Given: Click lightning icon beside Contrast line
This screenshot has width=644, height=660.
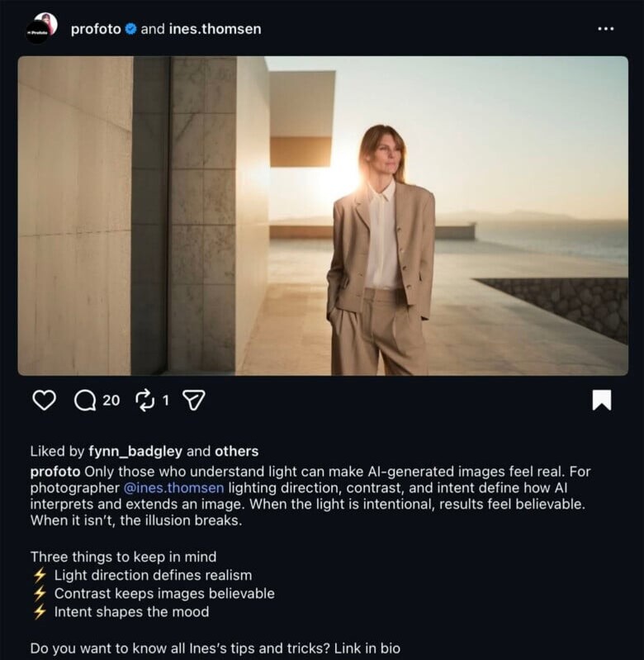Looking at the screenshot, I should (x=39, y=594).
